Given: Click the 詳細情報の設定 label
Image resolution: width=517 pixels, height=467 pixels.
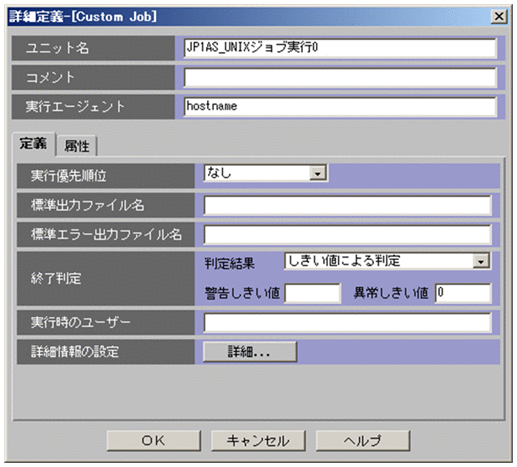Looking at the screenshot, I should coord(75,352).
